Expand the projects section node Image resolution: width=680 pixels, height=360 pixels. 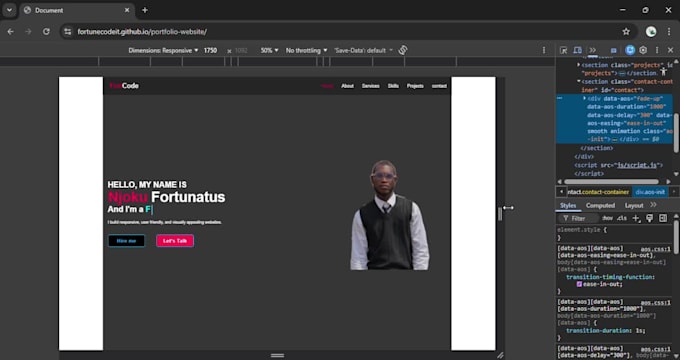click(579, 65)
